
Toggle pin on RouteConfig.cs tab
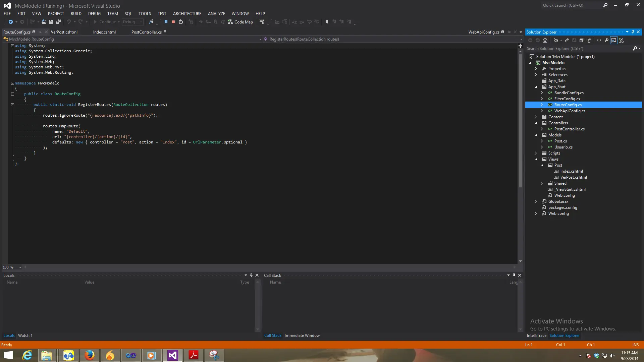40,32
